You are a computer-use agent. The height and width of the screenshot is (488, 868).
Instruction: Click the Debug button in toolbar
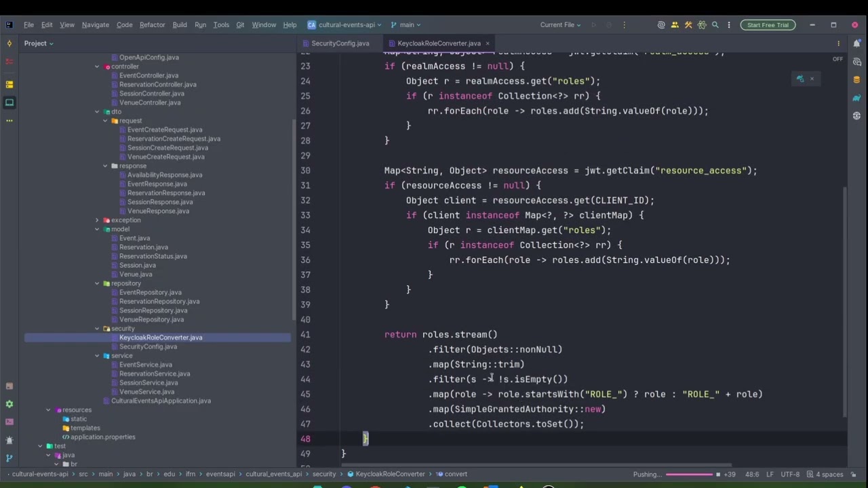click(x=610, y=25)
